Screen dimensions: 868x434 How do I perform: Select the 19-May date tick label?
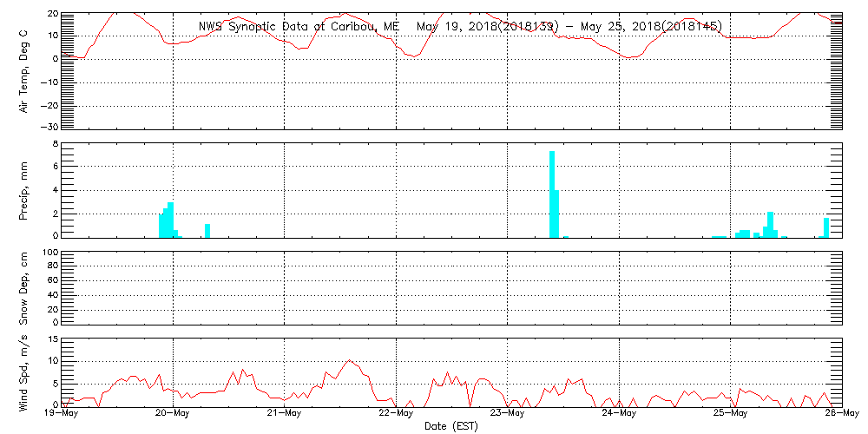62,414
